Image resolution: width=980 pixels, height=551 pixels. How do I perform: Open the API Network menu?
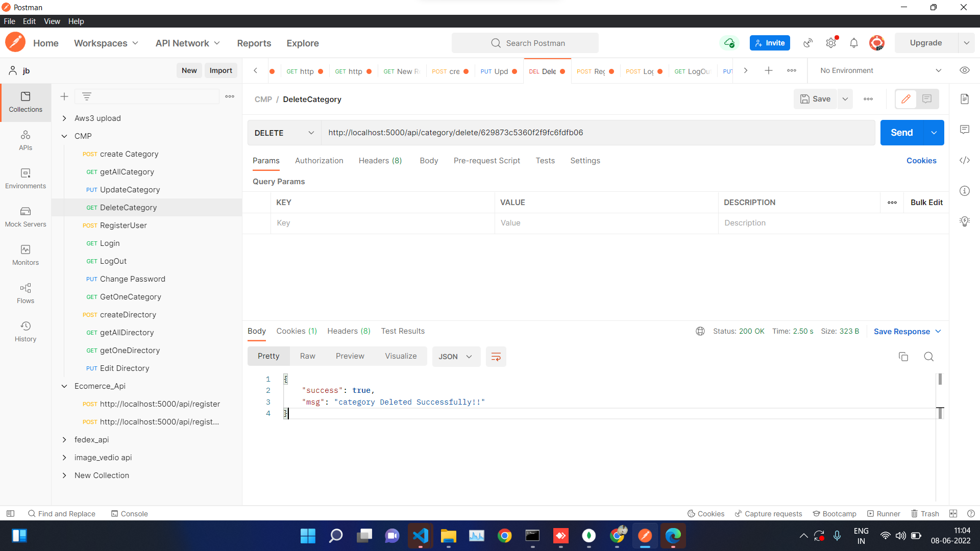click(x=188, y=43)
